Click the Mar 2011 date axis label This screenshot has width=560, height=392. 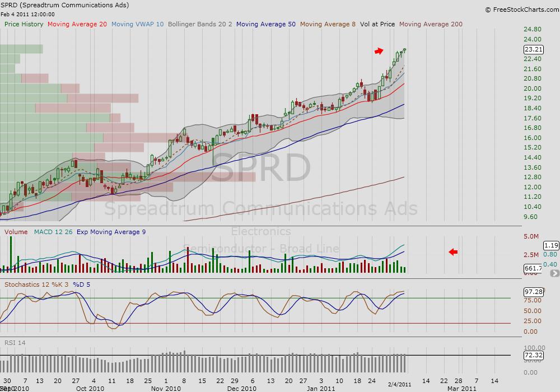[x=462, y=389]
